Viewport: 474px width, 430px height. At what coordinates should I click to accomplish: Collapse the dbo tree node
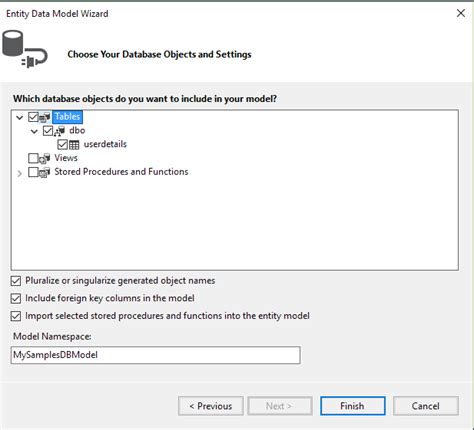click(x=34, y=131)
